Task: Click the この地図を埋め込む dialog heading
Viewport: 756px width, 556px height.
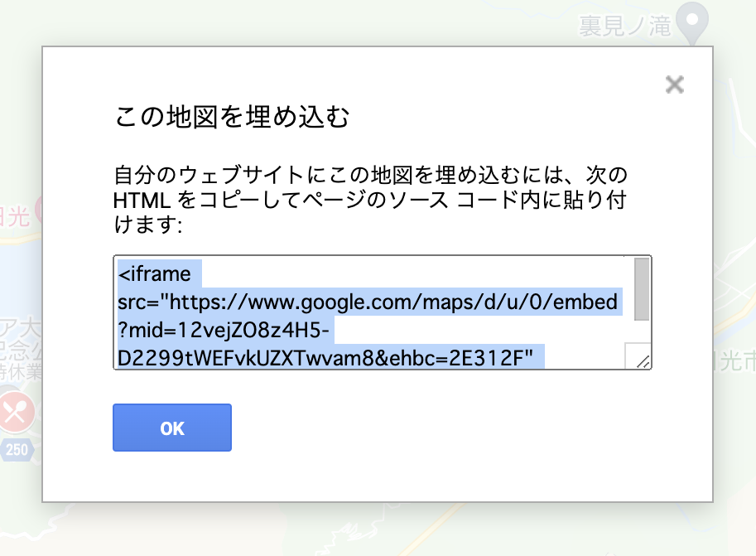Action: tap(233, 117)
